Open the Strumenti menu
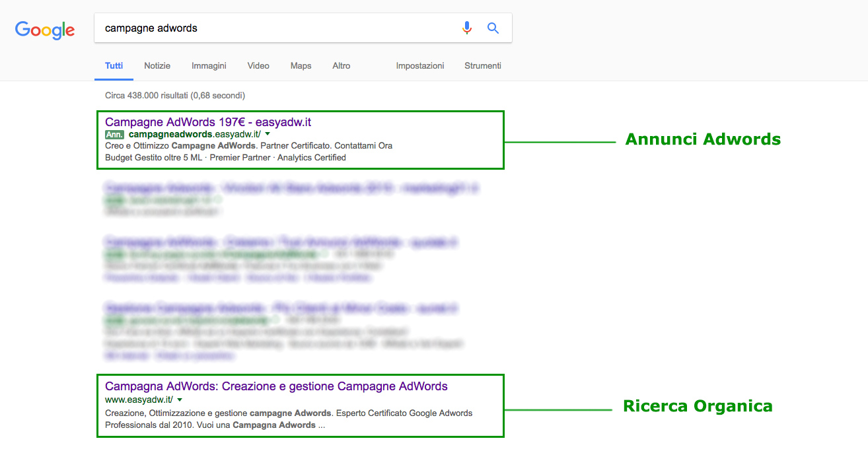Image resolution: width=868 pixels, height=453 pixels. (x=482, y=65)
